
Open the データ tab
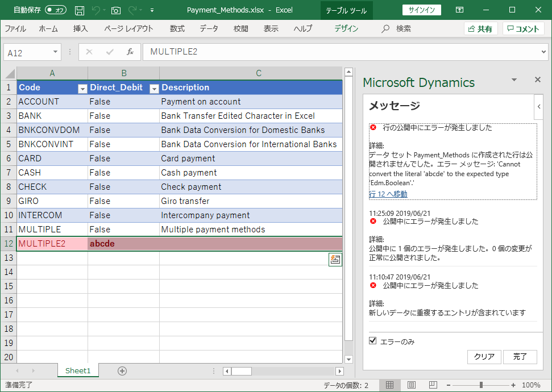point(209,28)
